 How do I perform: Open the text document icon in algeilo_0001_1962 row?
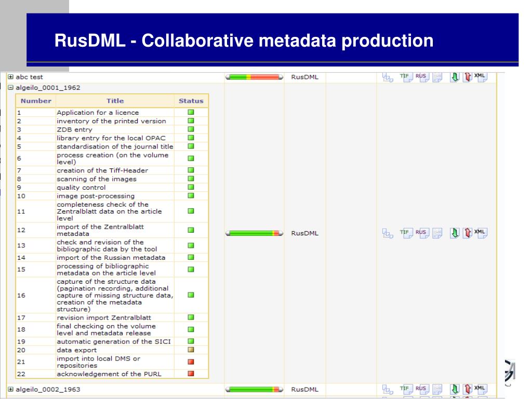tap(437, 233)
